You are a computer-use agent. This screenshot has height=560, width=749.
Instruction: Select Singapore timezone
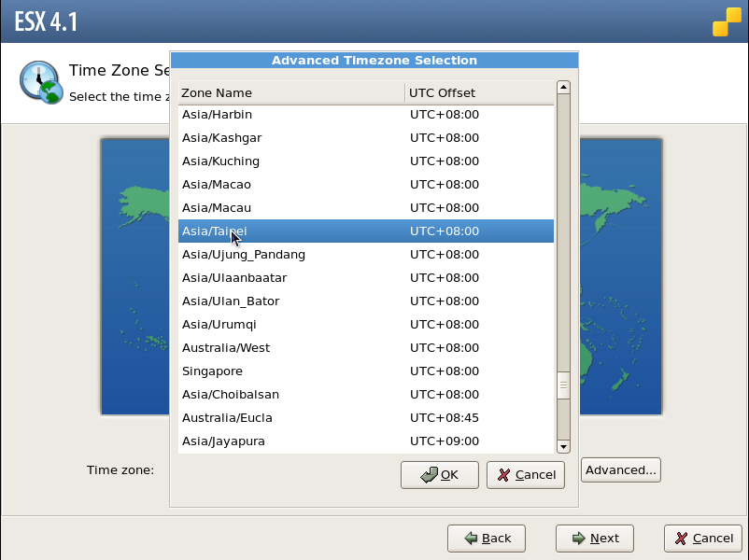366,371
